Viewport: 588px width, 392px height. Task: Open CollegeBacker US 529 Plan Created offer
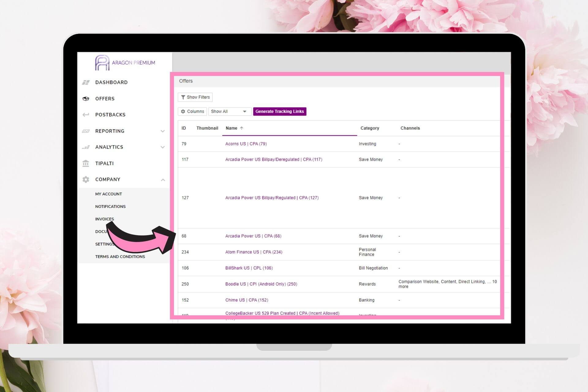coord(282,313)
